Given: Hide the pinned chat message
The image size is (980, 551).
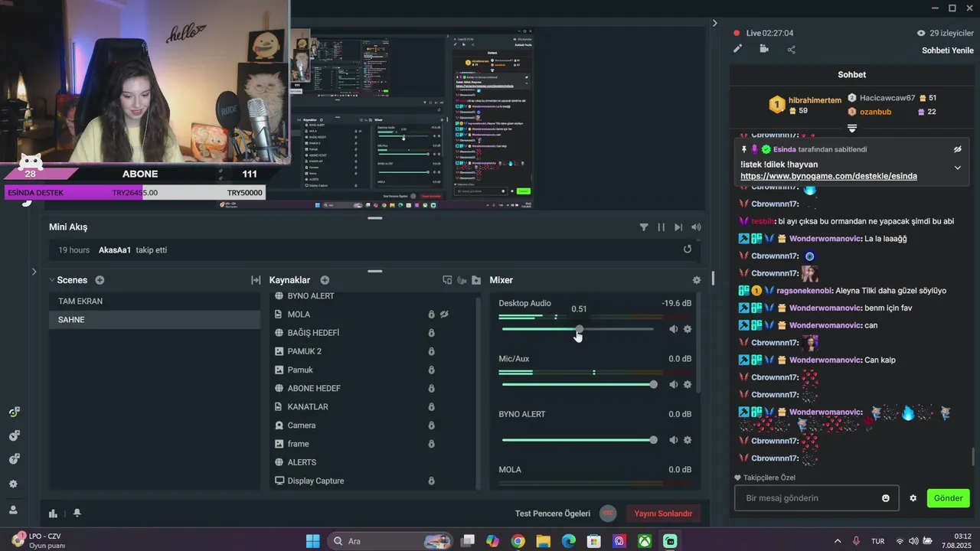Looking at the screenshot, I should click(957, 149).
